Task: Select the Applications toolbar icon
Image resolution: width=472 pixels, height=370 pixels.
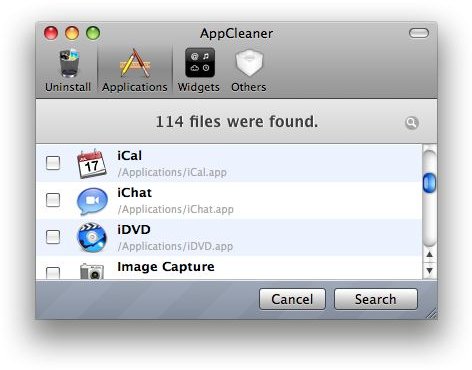Action: tap(135, 63)
